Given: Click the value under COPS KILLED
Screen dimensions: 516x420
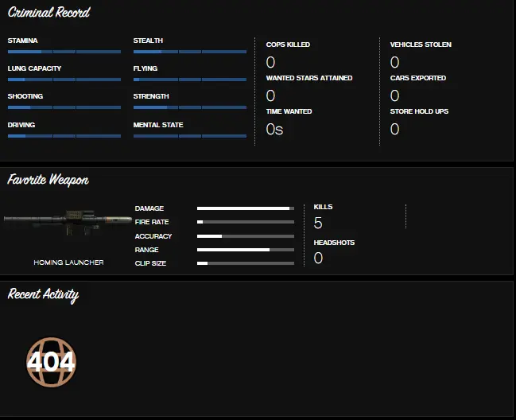Looking at the screenshot, I should pos(270,62).
